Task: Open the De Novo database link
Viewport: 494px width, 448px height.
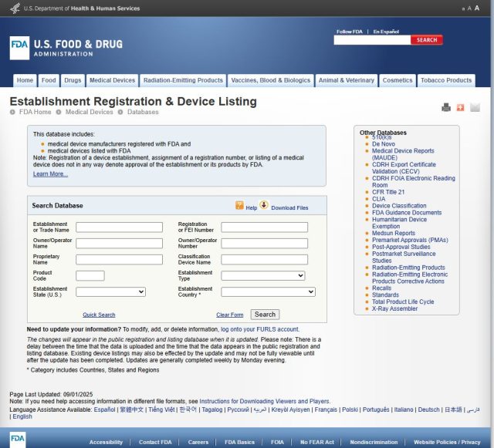Action: [x=384, y=144]
